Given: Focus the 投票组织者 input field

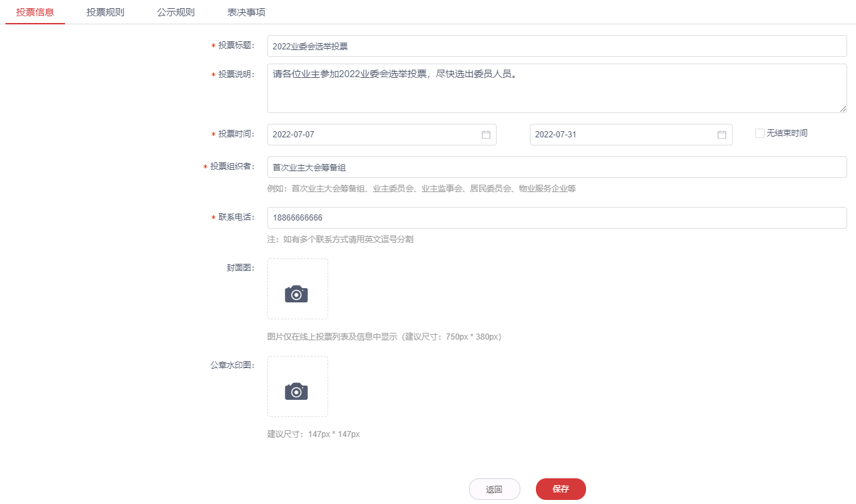Looking at the screenshot, I should click(x=557, y=167).
